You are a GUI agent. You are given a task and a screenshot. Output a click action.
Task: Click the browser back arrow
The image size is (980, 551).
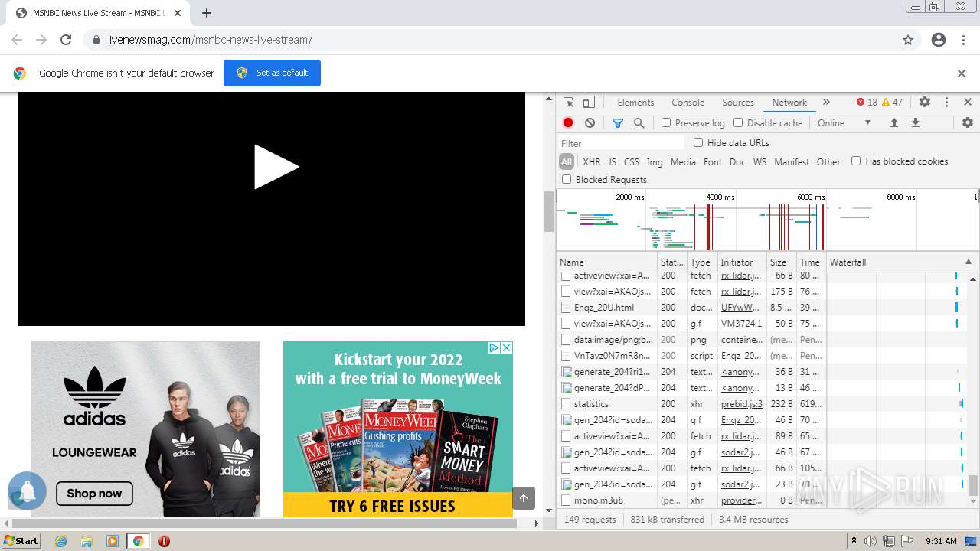click(x=17, y=40)
